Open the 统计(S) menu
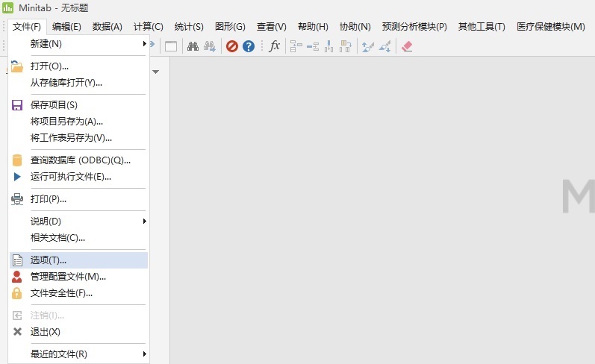 189,27
